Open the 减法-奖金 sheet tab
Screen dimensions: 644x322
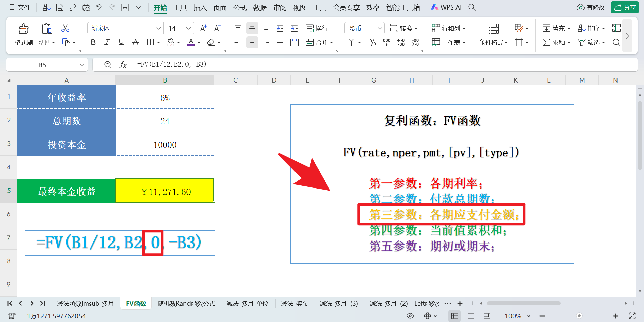(294, 303)
